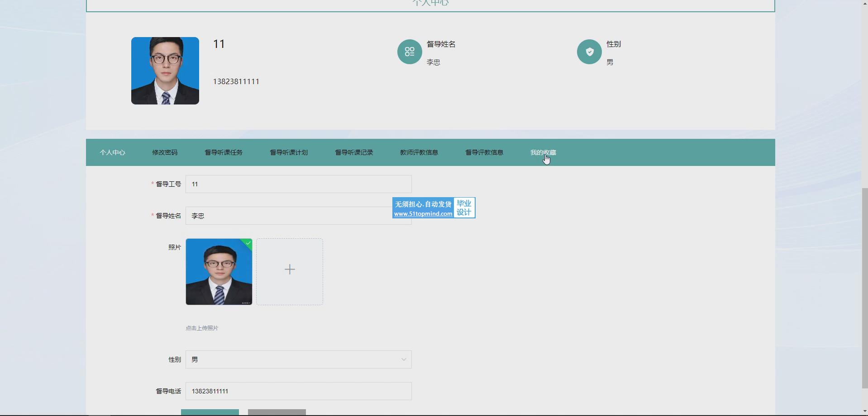Click the profile avatar at page top
This screenshot has width=868, height=416.
pos(165,71)
